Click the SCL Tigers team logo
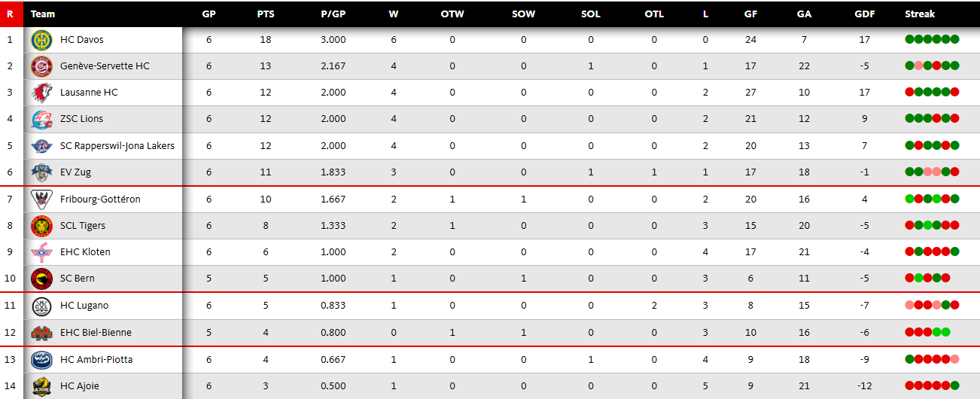Screen dimensions: 980x399 (x=41, y=226)
